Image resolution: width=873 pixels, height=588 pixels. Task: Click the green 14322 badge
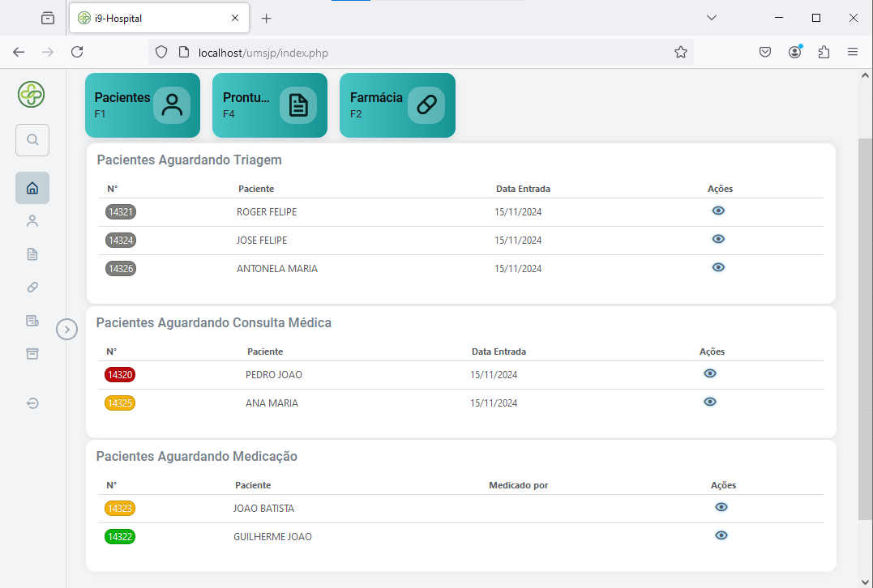coord(120,537)
